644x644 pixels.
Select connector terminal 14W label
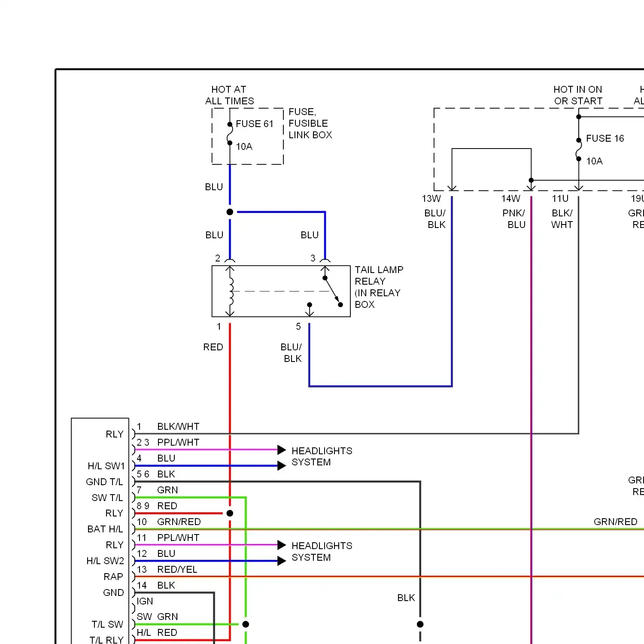tap(511, 198)
